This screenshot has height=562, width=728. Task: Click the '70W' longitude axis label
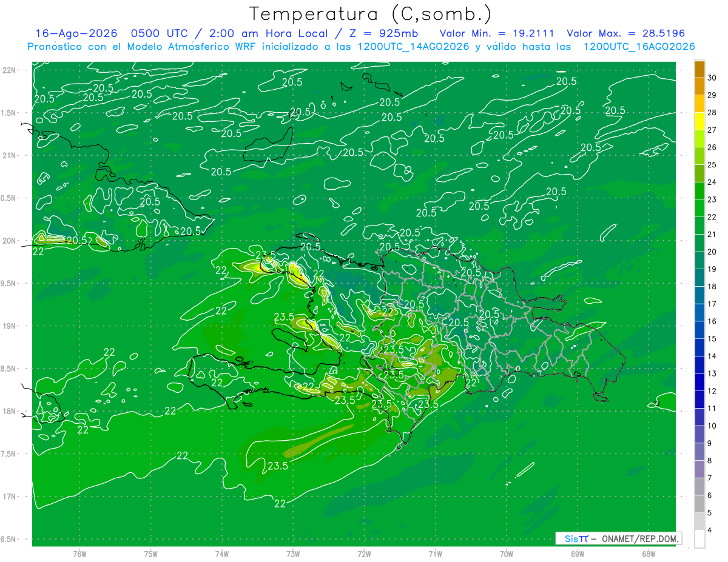(x=507, y=554)
